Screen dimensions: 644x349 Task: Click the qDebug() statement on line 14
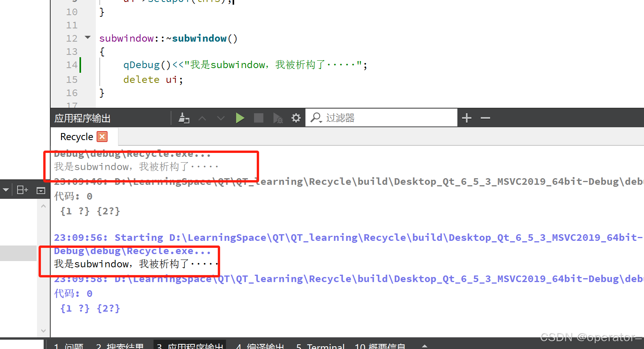245,65
